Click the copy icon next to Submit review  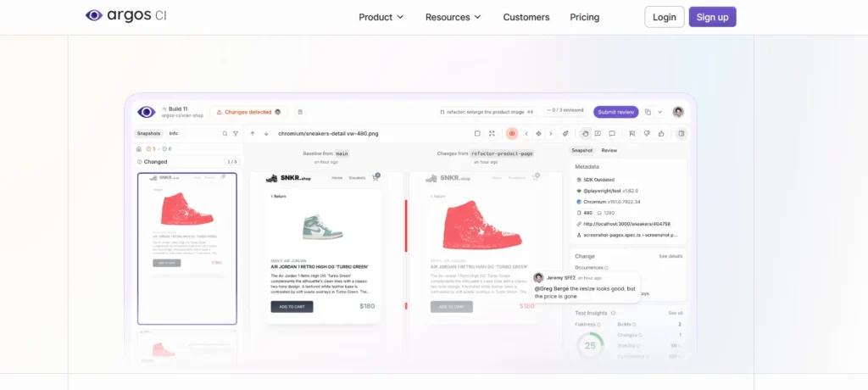pos(648,112)
